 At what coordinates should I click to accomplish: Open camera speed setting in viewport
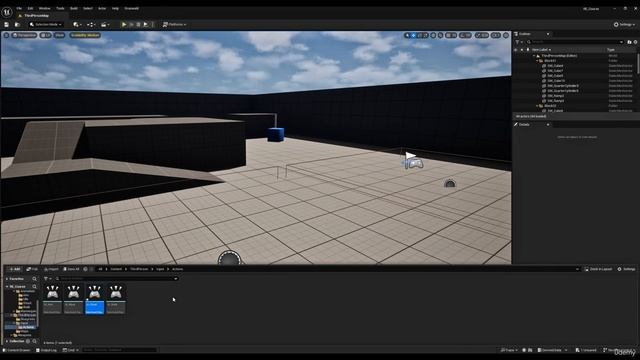coord(496,36)
